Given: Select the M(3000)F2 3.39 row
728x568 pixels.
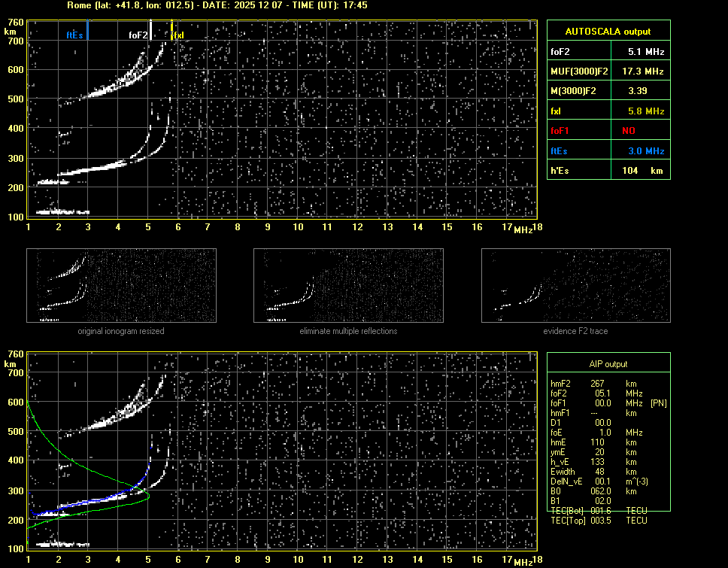Looking at the screenshot, I should [x=608, y=91].
